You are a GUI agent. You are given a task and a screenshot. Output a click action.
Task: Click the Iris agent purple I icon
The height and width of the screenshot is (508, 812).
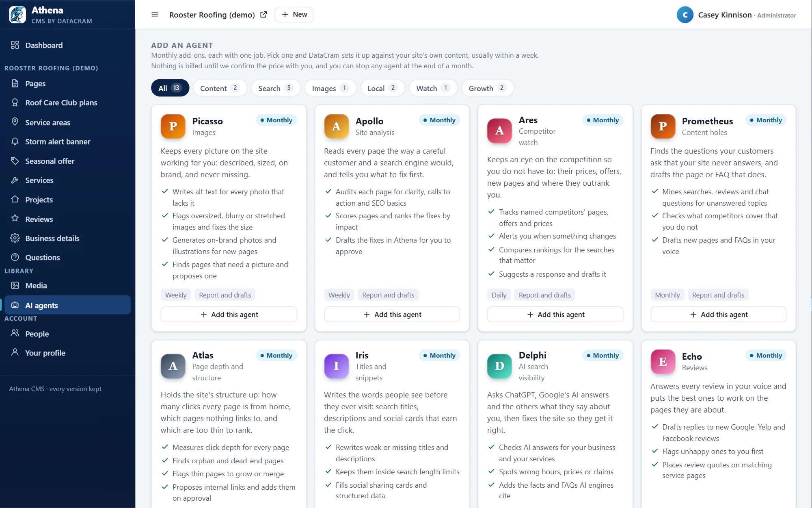336,366
